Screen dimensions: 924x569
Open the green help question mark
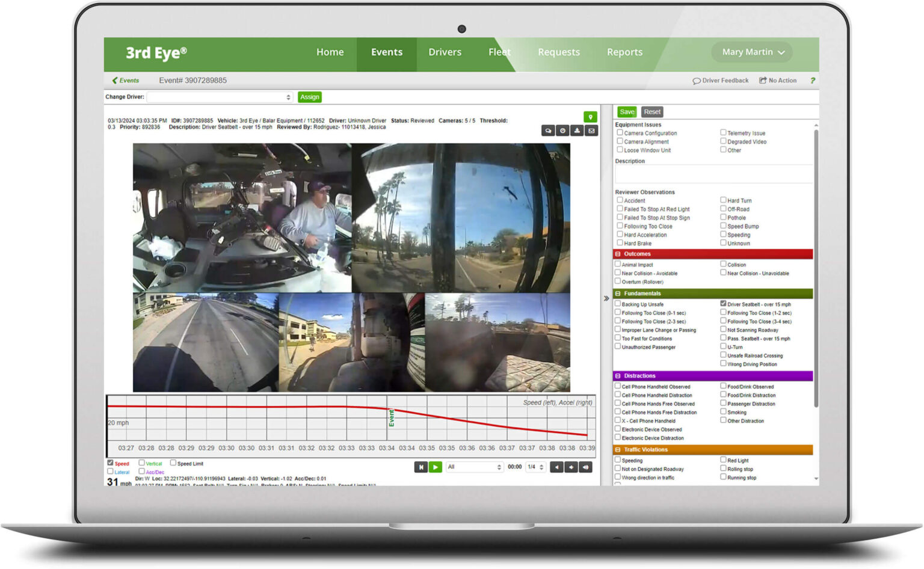(x=813, y=80)
